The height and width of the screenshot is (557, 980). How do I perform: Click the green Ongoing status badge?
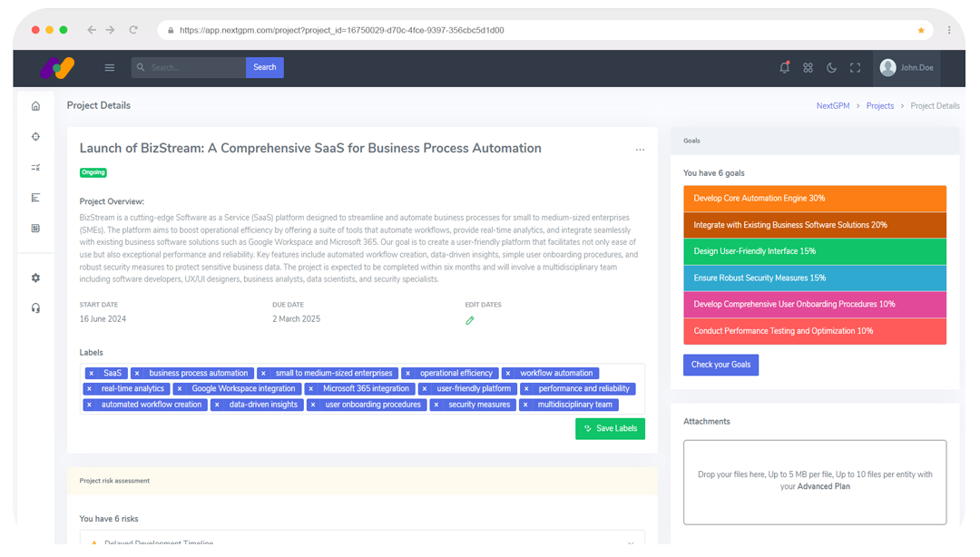pos(93,172)
